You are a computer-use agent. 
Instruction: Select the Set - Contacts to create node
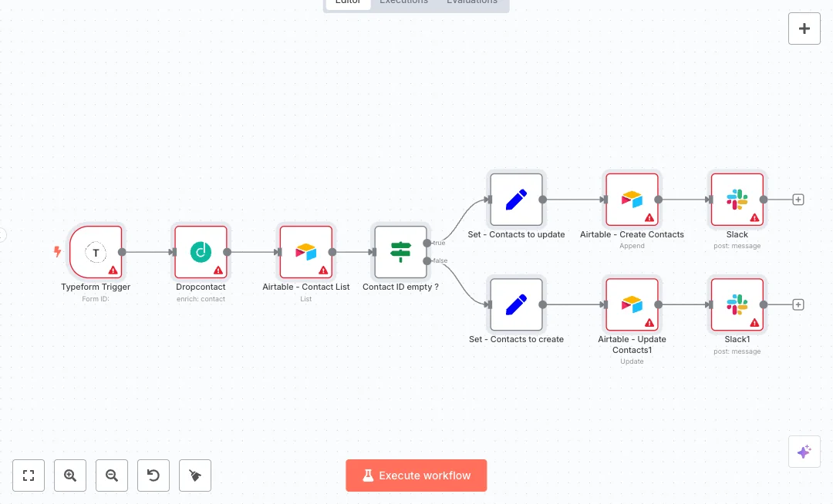[x=516, y=304]
